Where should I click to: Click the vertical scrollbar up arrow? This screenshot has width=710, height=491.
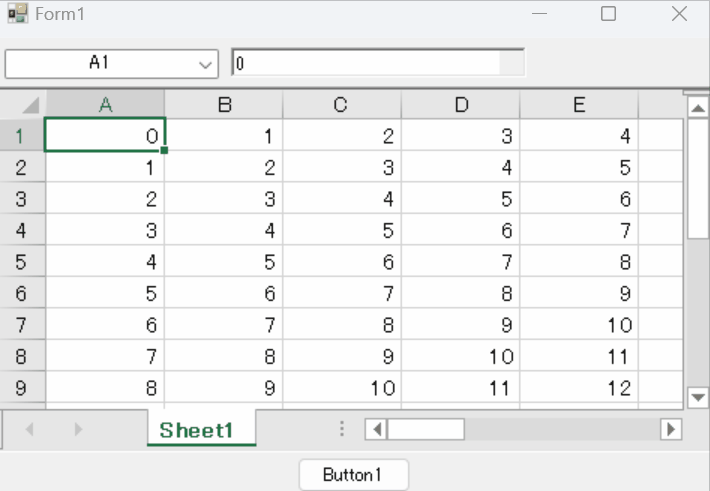click(x=698, y=108)
